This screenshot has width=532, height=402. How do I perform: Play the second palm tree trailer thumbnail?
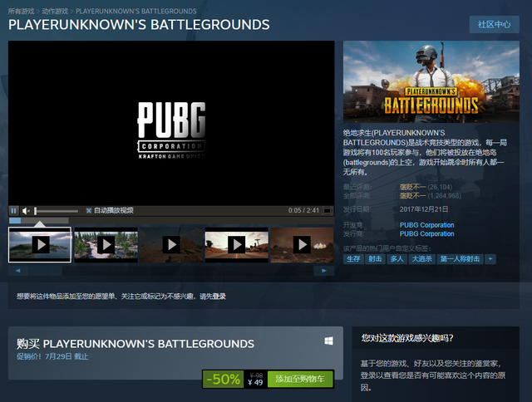click(x=106, y=245)
